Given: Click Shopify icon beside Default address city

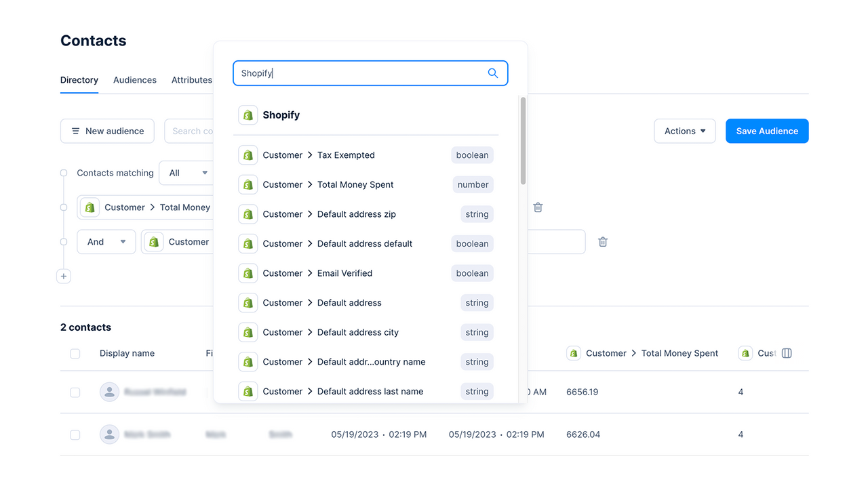Looking at the screenshot, I should point(248,332).
